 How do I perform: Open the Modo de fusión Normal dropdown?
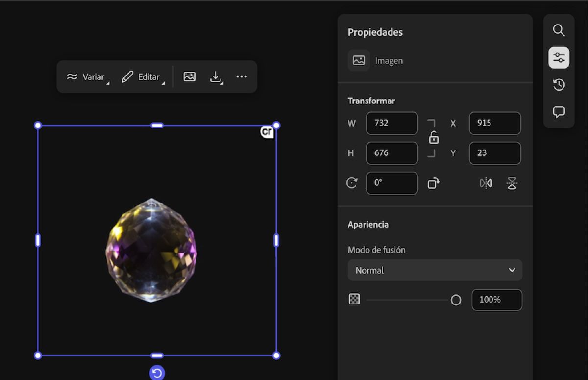(435, 270)
